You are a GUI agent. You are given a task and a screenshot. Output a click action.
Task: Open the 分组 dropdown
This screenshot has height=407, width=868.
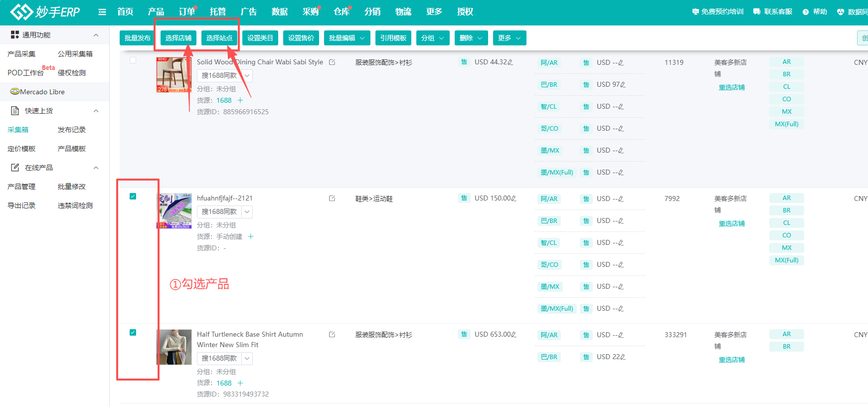[x=433, y=38]
